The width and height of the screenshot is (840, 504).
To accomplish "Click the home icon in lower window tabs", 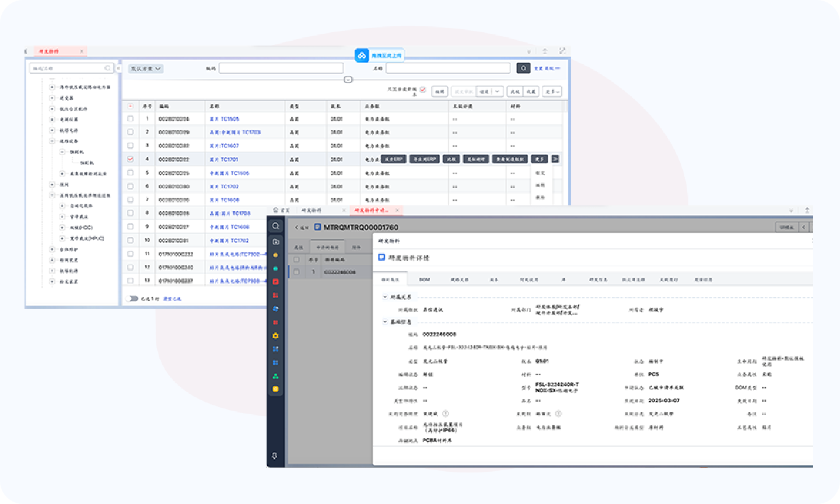I will coord(276,210).
